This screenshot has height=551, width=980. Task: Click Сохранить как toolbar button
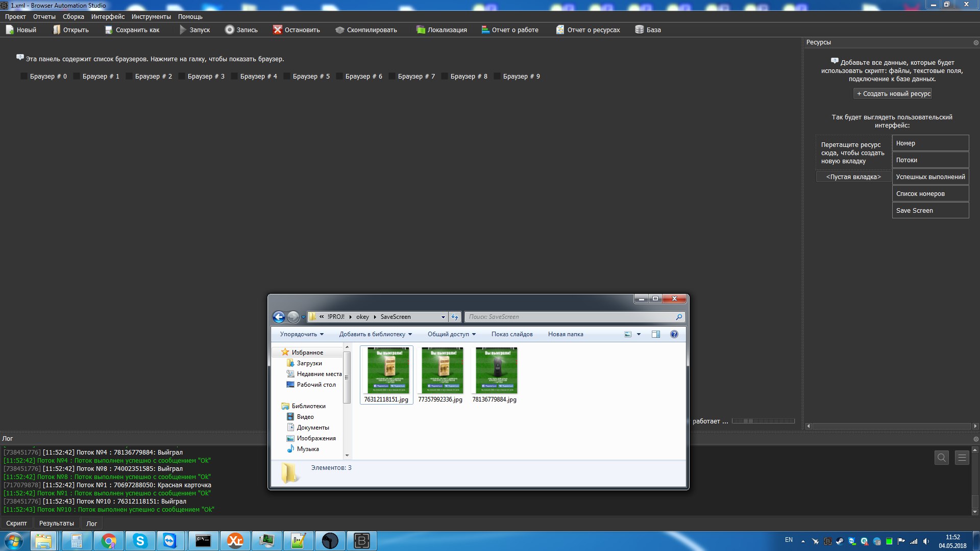132,30
